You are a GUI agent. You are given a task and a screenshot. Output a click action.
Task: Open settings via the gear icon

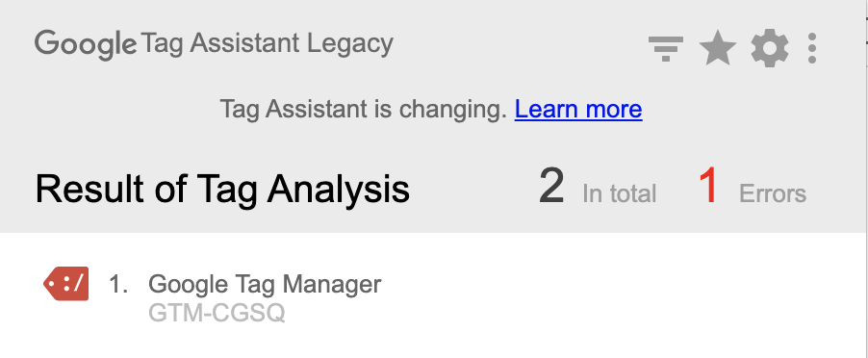point(770,49)
